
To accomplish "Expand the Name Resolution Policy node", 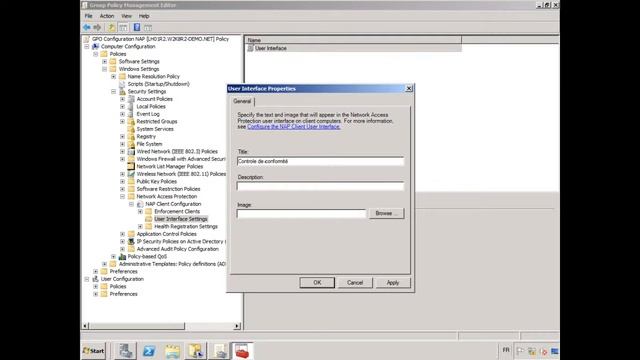I will pyautogui.click(x=113, y=76).
